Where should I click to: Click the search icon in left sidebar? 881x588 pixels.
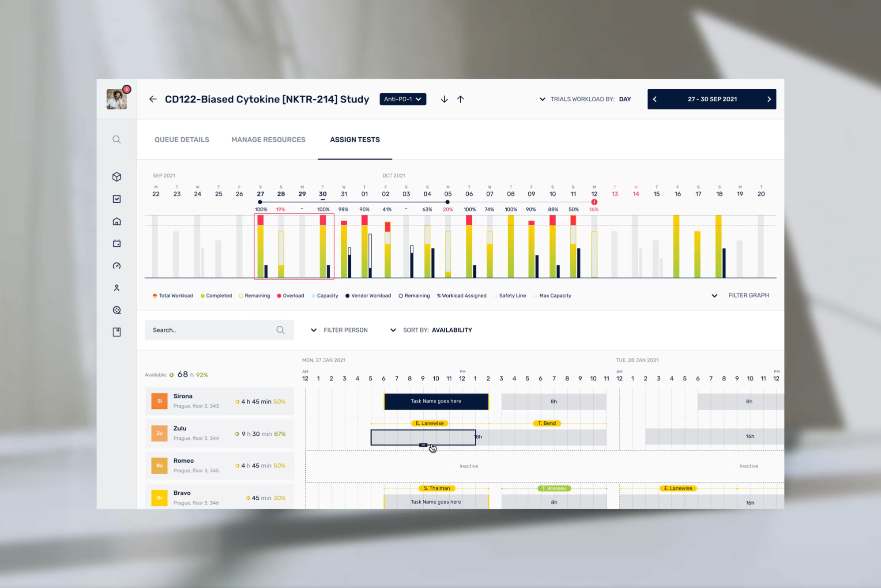pyautogui.click(x=117, y=139)
